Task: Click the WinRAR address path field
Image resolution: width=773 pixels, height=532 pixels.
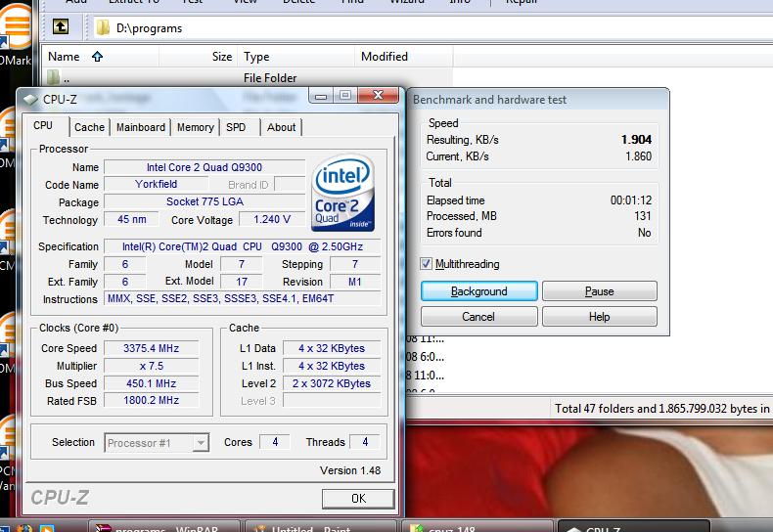Action: coord(433,28)
